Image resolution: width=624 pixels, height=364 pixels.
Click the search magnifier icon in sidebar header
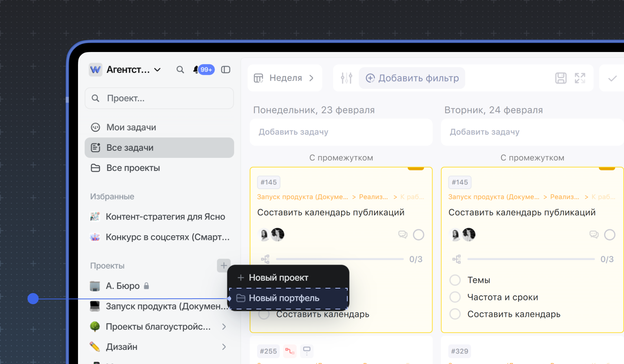point(180,70)
